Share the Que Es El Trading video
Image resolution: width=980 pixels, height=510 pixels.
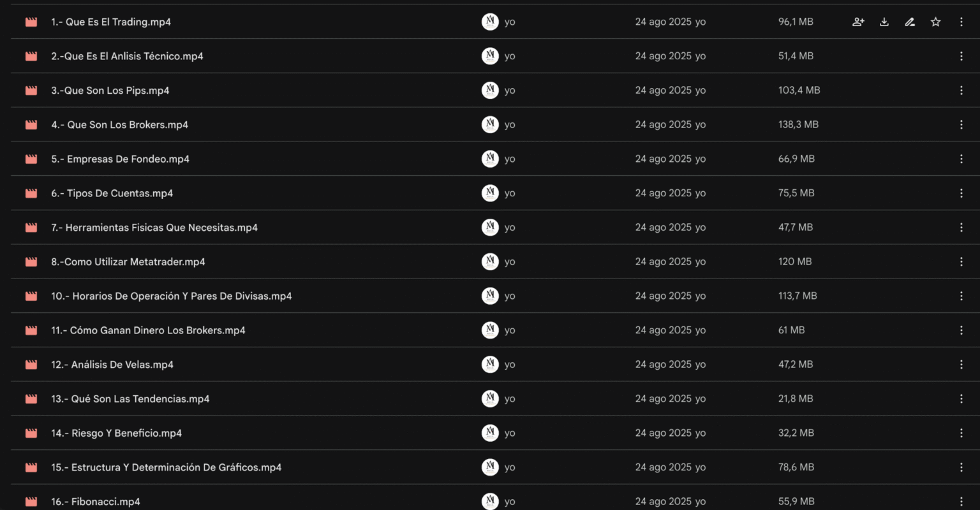pyautogui.click(x=858, y=22)
